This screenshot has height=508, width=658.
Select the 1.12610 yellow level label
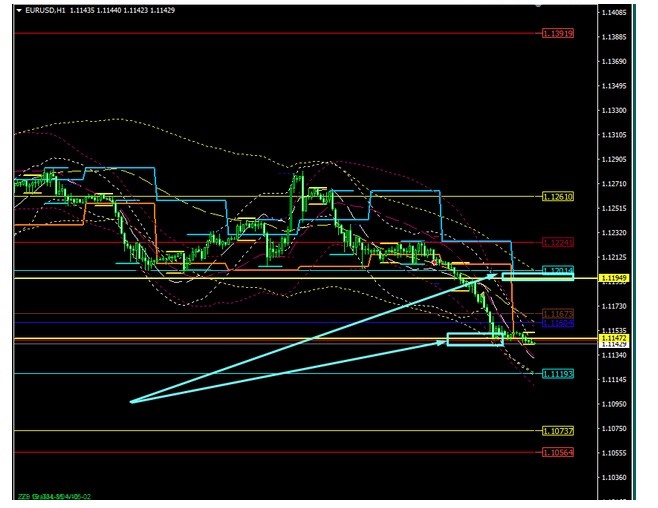coord(558,197)
